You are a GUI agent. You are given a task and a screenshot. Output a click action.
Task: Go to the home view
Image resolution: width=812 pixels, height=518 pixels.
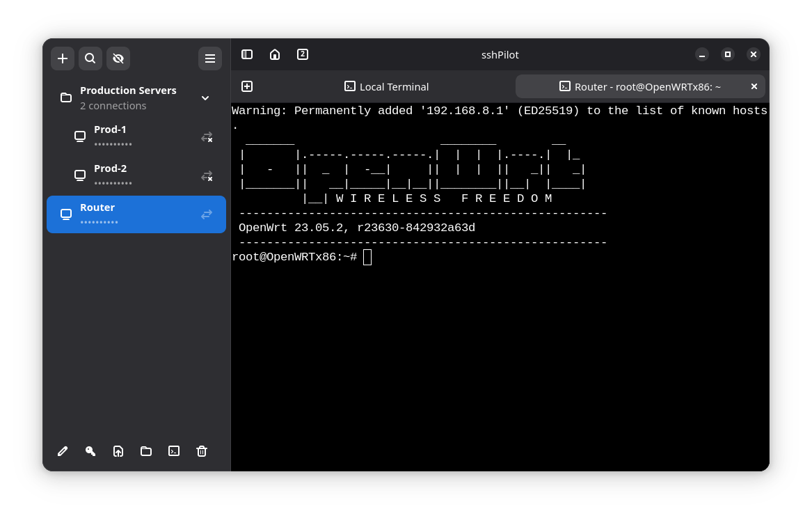point(275,54)
